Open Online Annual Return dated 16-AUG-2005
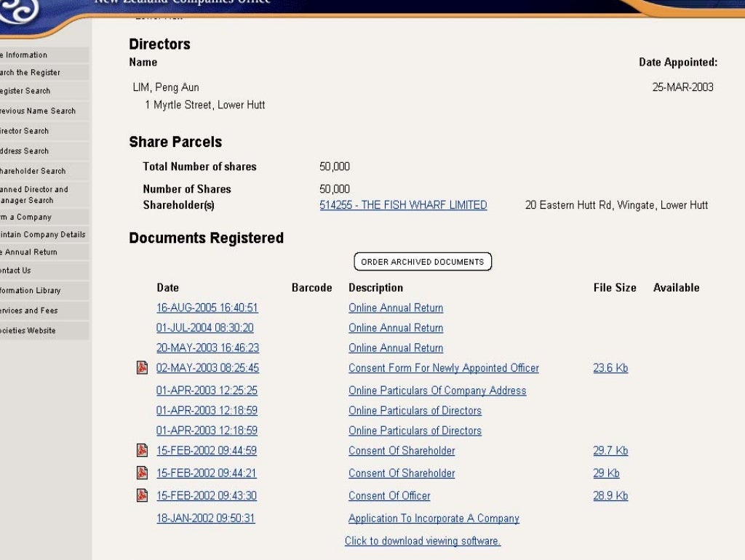Screen dimensions: 745x560 coord(396,308)
